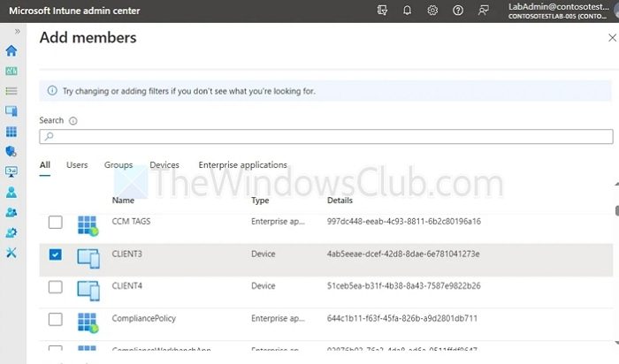The image size is (619, 364).
Task: Check the CLIENT4 checkbox
Action: [55, 287]
